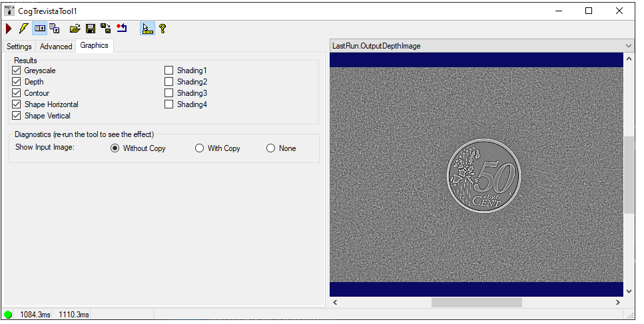
Task: Click the reset tool icon with red diamond
Action: coord(122,29)
